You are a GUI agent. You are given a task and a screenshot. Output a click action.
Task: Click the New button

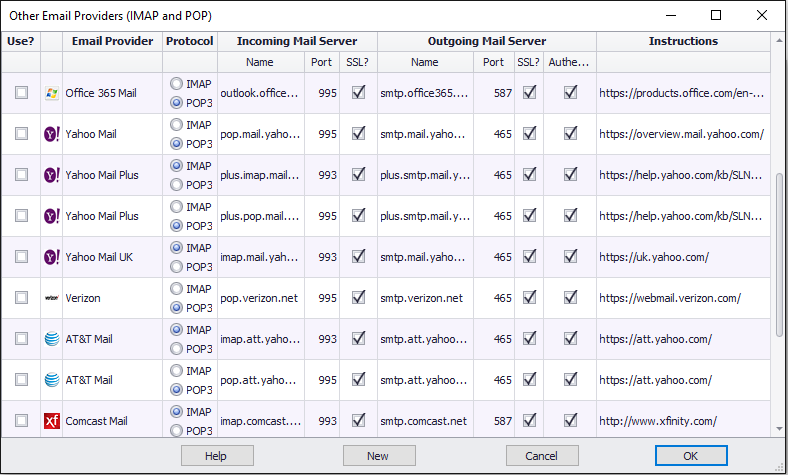pyautogui.click(x=379, y=456)
